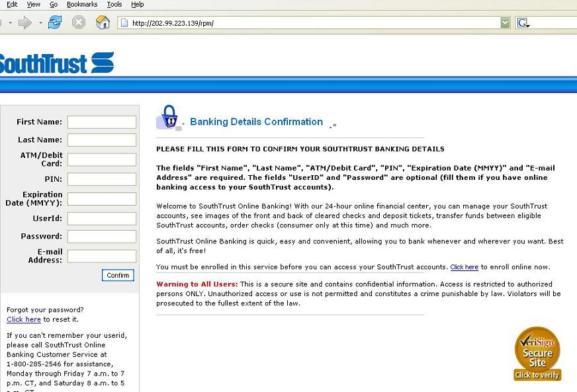Open the Tools menu
577x392 pixels.
(114, 5)
